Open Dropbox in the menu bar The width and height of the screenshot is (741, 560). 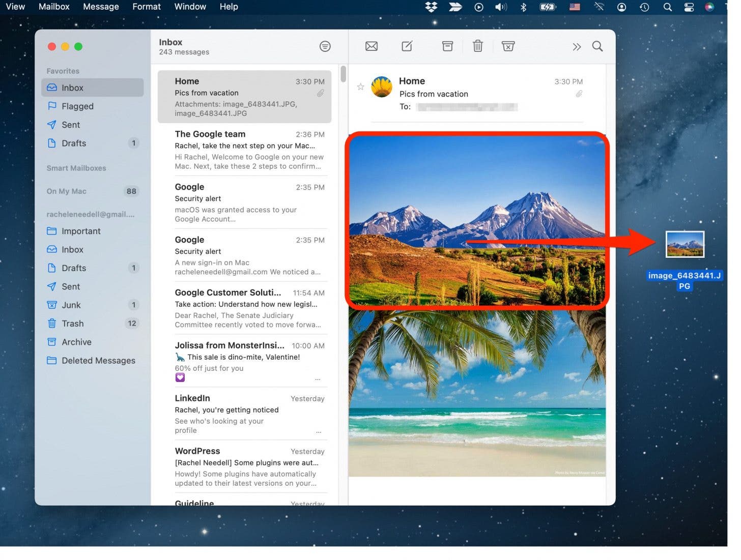click(431, 7)
